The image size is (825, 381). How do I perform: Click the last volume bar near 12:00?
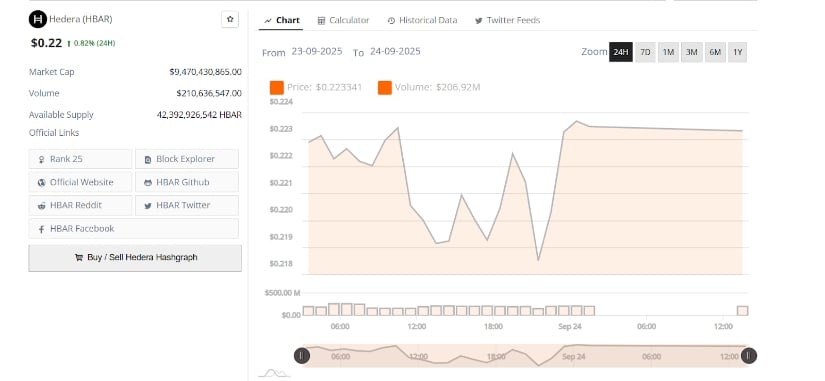point(742,310)
